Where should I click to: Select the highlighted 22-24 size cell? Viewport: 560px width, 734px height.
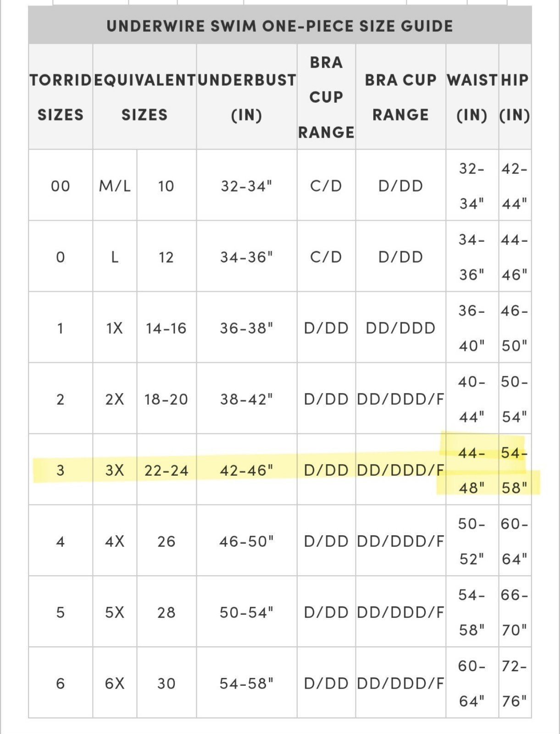click(x=166, y=470)
